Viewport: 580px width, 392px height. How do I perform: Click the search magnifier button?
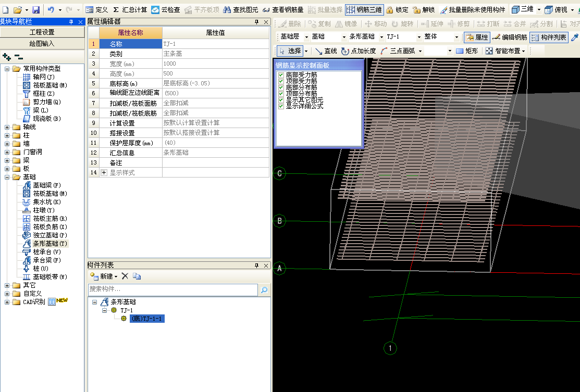tap(264, 290)
